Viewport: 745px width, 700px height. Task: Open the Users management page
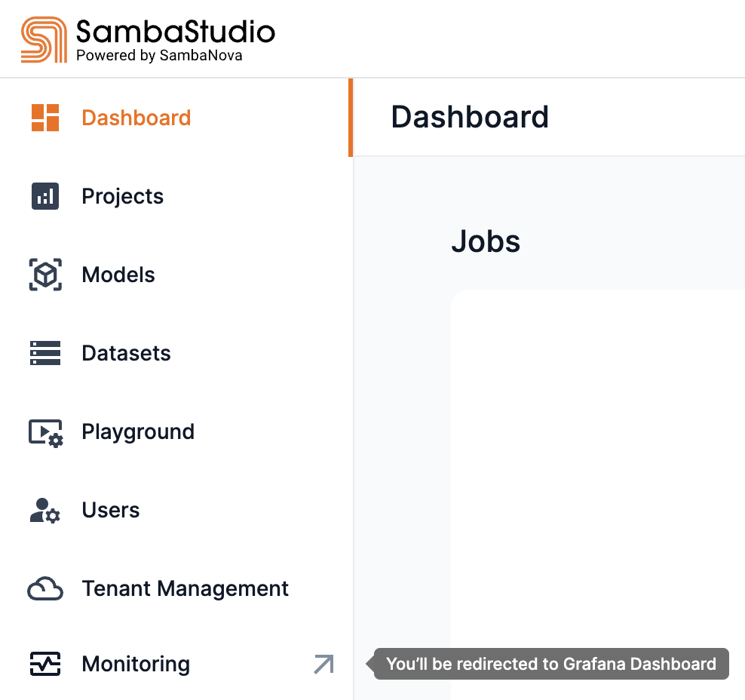click(x=110, y=510)
